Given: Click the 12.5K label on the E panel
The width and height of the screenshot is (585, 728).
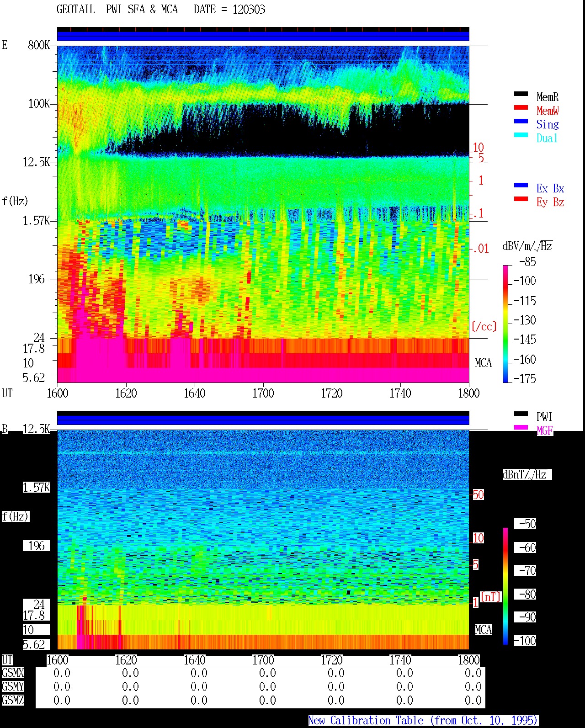Looking at the screenshot, I should click(36, 162).
